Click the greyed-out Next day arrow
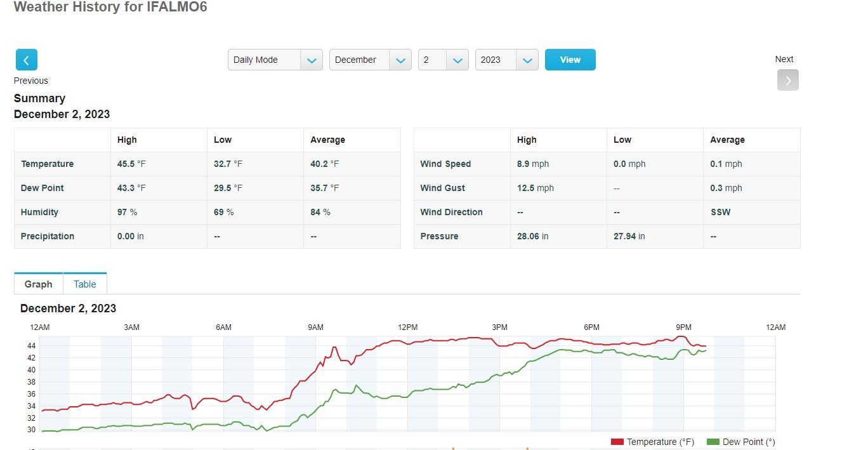The width and height of the screenshot is (868, 450). coord(787,80)
